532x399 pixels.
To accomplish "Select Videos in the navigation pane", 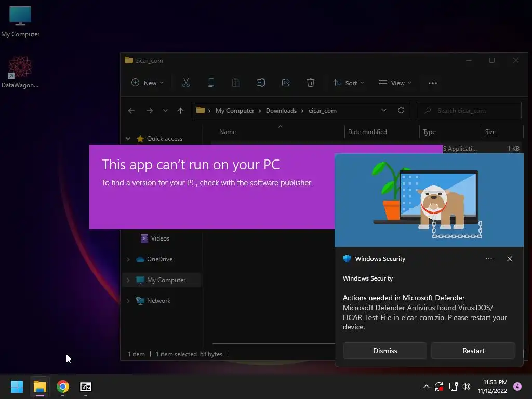I will click(x=160, y=238).
